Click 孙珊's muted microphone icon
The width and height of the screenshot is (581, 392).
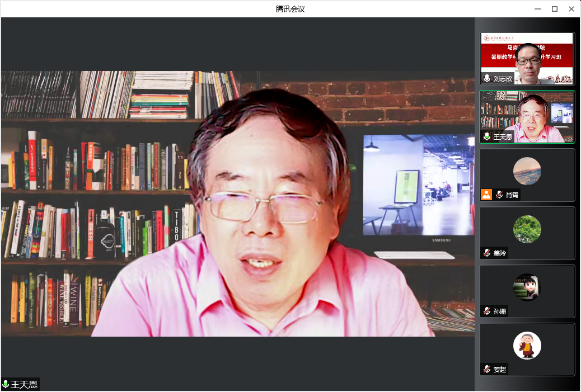pos(487,311)
